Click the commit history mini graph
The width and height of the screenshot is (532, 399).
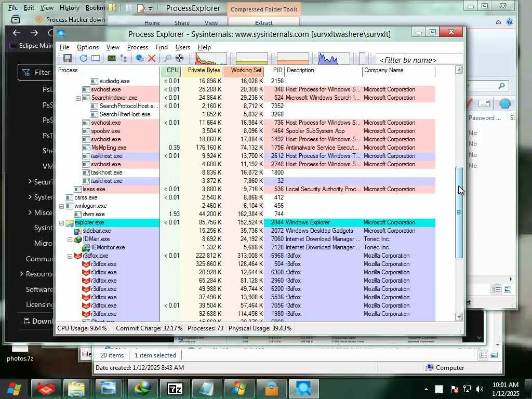[252, 58]
